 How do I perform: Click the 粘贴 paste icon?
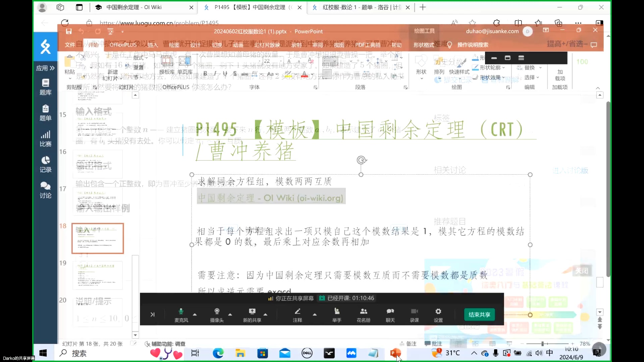[x=69, y=62]
